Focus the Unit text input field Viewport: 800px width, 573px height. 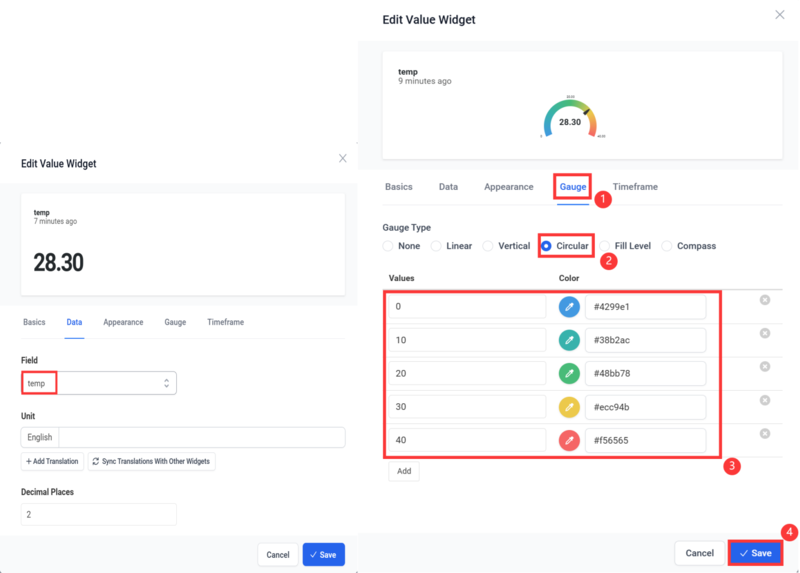[202, 437]
